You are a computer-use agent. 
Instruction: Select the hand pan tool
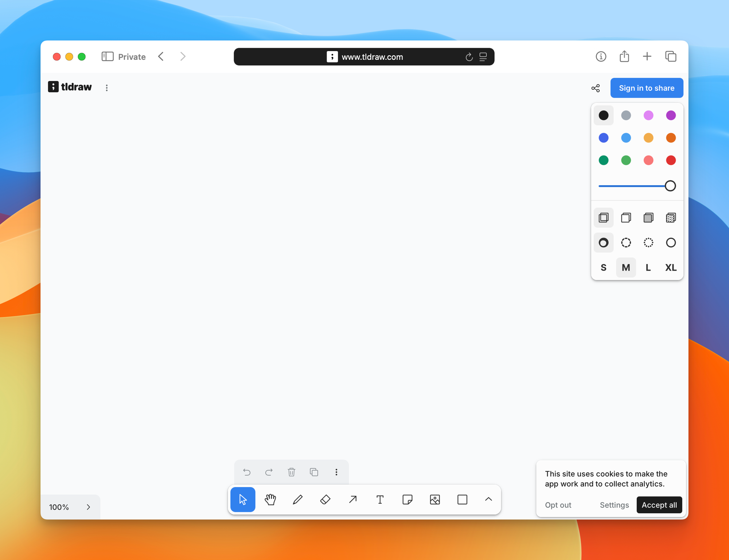pos(270,499)
